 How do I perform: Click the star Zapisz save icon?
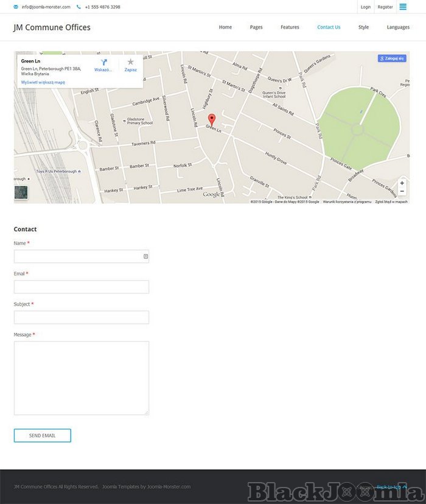coord(130,62)
